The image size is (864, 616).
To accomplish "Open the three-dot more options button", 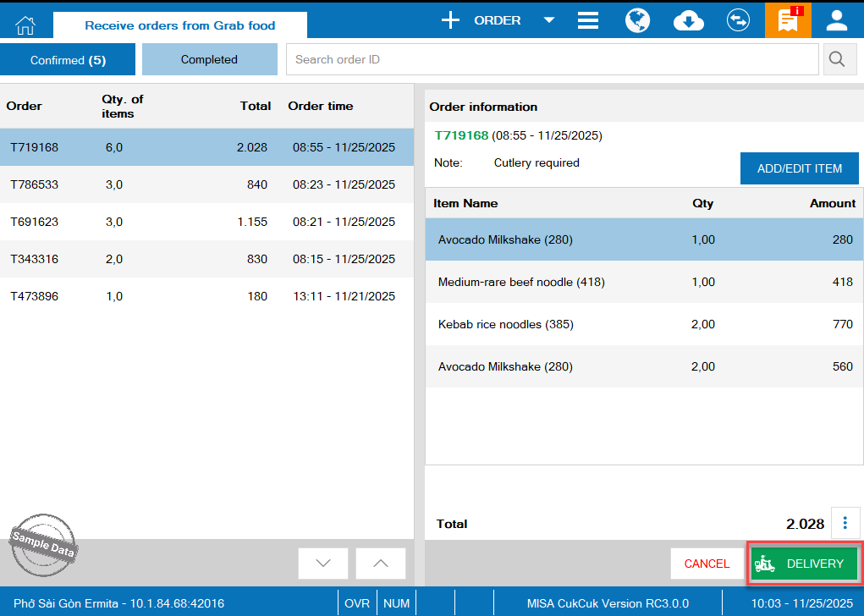I will (846, 523).
